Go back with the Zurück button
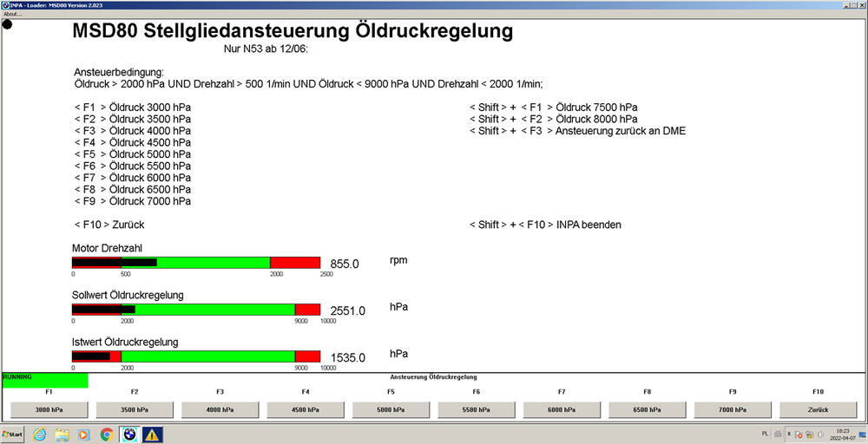868x444 pixels. tap(819, 409)
